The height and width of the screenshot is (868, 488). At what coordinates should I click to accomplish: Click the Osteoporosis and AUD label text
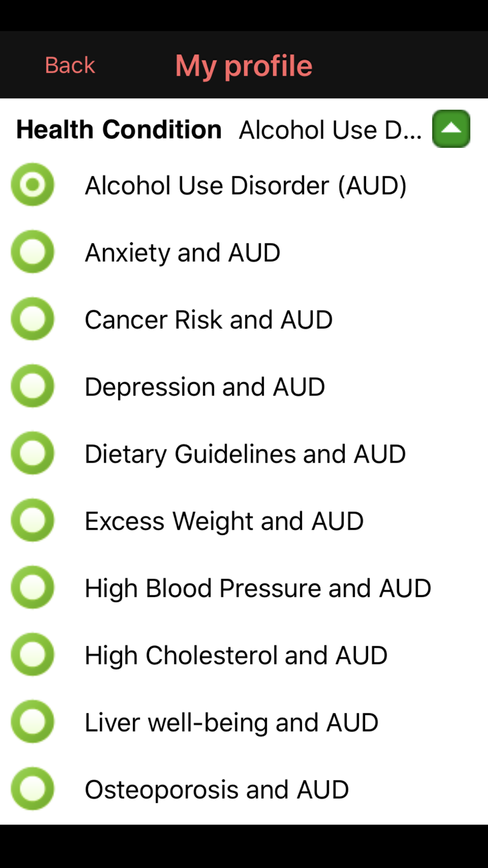pyautogui.click(x=217, y=790)
